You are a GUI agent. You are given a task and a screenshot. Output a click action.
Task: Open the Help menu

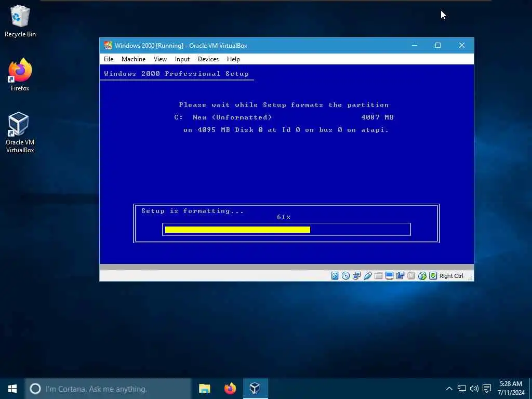(x=233, y=59)
